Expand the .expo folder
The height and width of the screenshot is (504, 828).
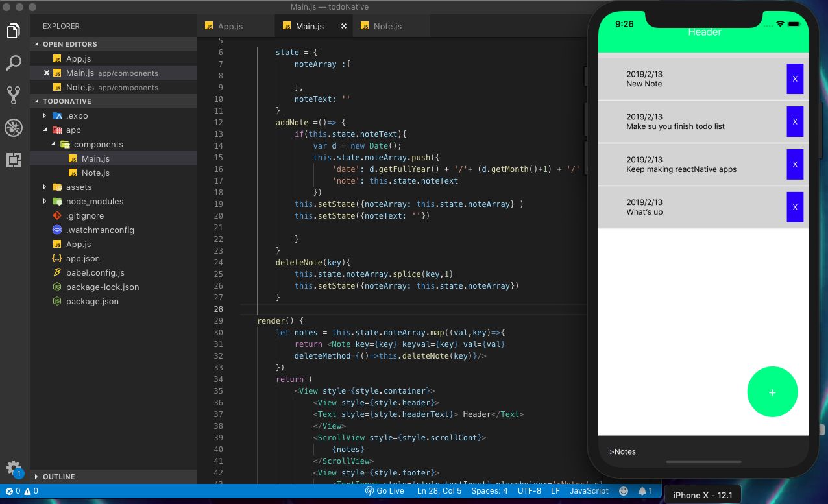click(x=77, y=116)
